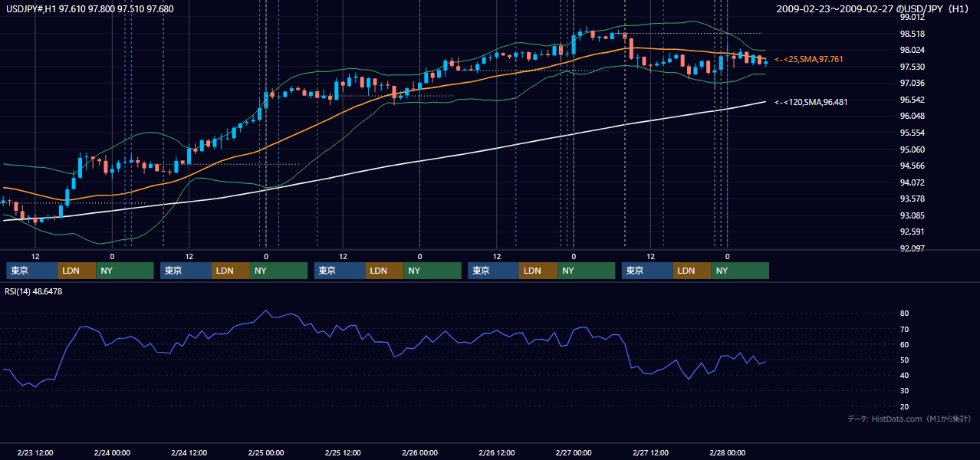Pick the LDN session block for 2/26
Viewport: 980px width, 460px height.
[x=538, y=271]
